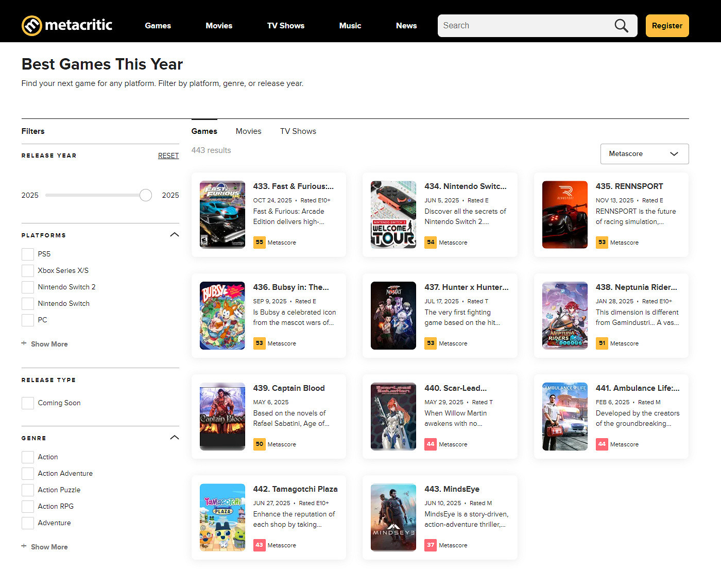Image resolution: width=721 pixels, height=588 pixels.
Task: Click the Metacritic logo icon
Action: pyautogui.click(x=31, y=26)
